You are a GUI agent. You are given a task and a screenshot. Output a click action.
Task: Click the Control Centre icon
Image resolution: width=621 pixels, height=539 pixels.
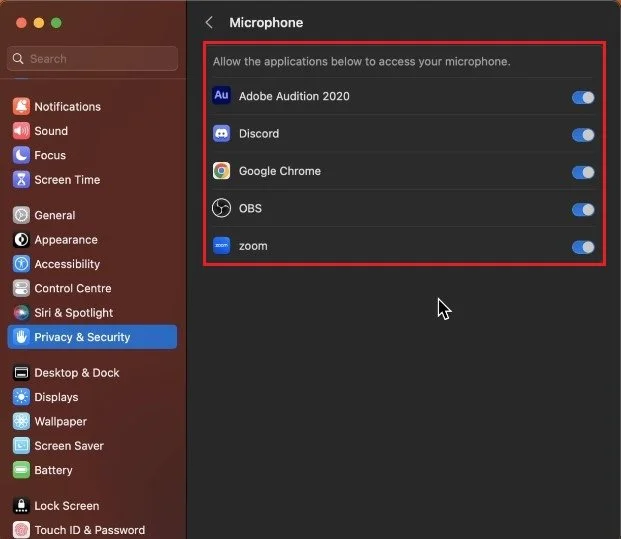click(21, 288)
